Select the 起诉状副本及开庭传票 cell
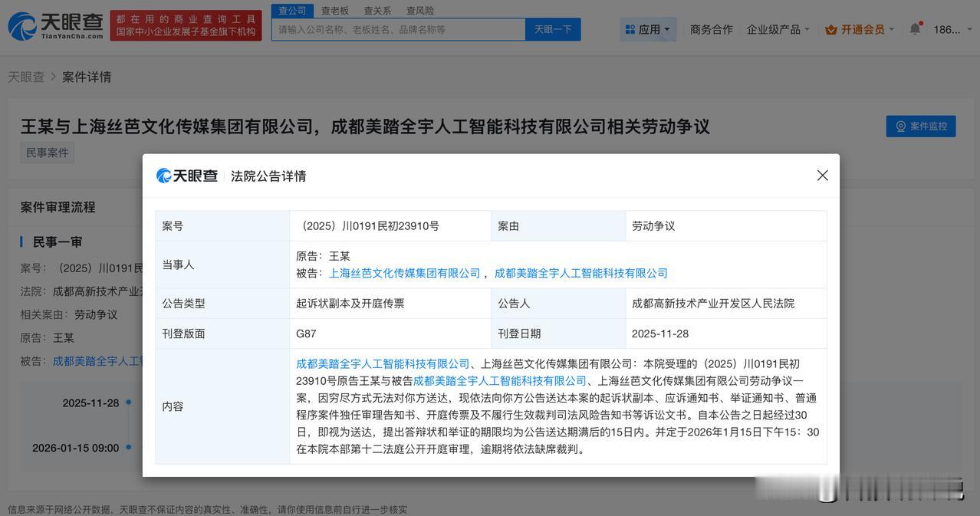 [x=390, y=304]
